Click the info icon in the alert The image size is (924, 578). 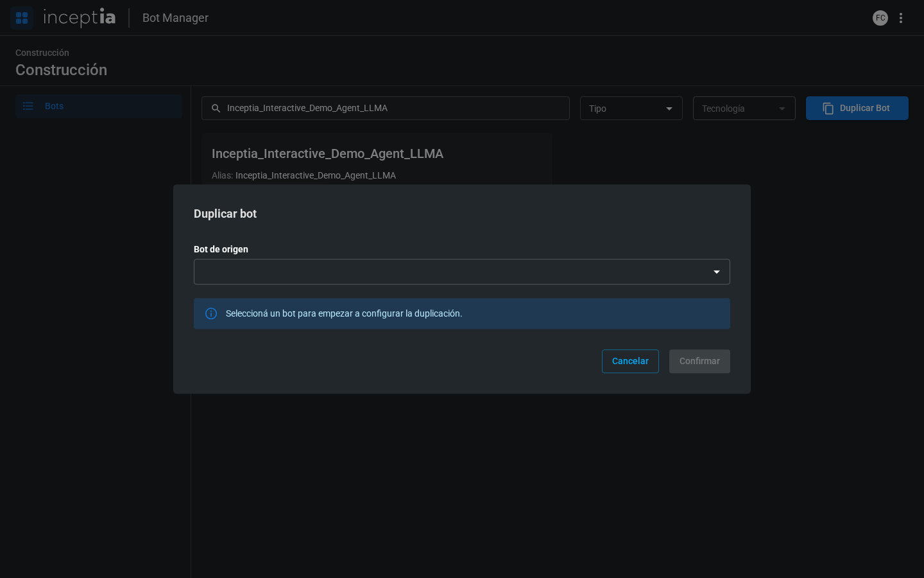(211, 313)
